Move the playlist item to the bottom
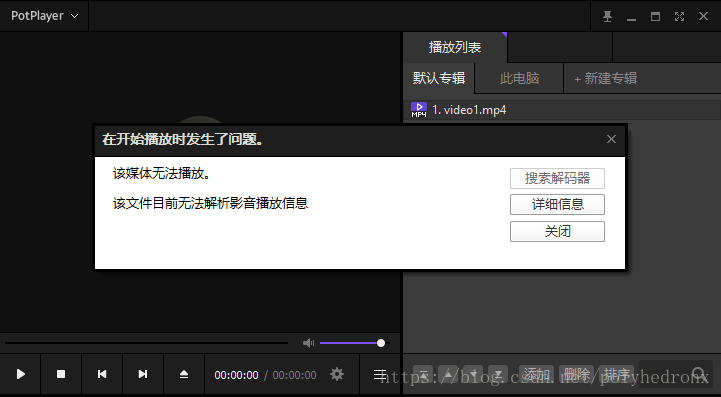This screenshot has width=721, height=397. tap(498, 374)
